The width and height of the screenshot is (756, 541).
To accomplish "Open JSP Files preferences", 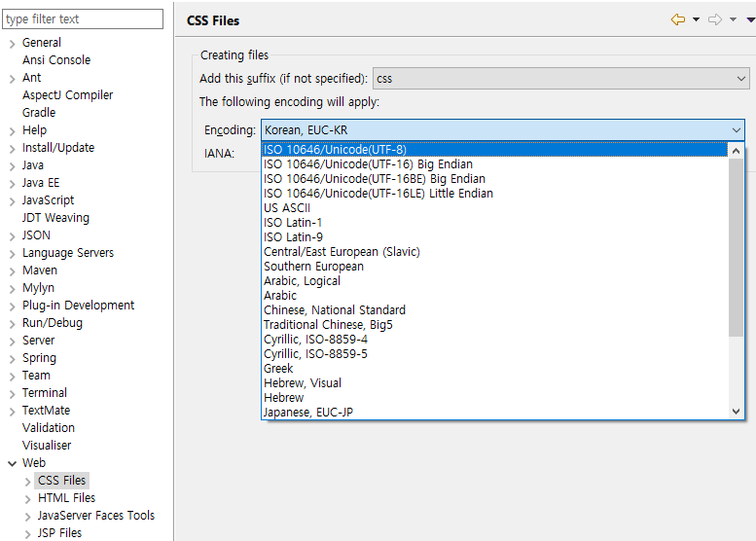I will tap(59, 533).
